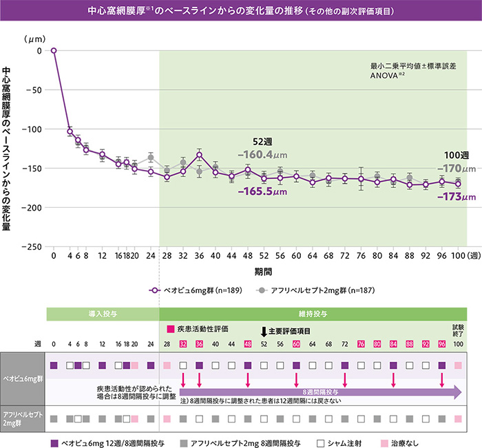482x448 pixels.
Task: Click the アフリベルセプト2mg群 row label
Action: click(x=21, y=418)
